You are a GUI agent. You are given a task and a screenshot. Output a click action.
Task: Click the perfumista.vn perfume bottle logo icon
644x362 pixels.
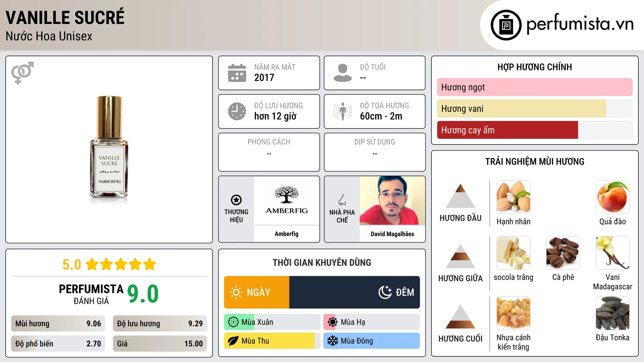click(506, 25)
